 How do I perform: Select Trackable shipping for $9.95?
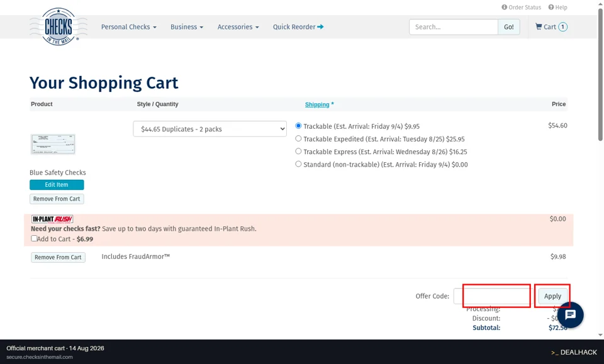298,126
